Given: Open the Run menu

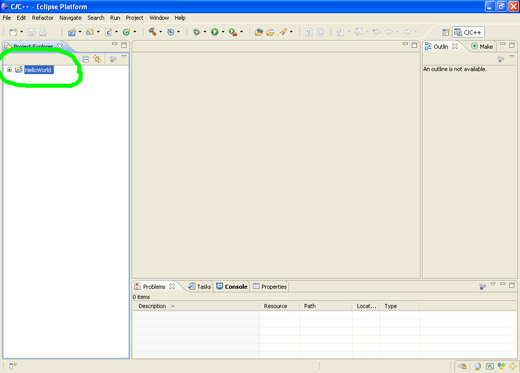Looking at the screenshot, I should pyautogui.click(x=115, y=18).
